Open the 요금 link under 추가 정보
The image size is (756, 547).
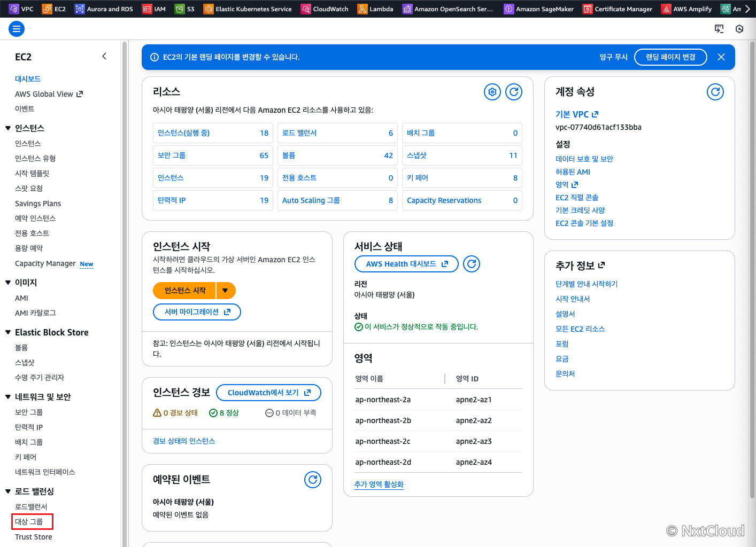coord(562,358)
